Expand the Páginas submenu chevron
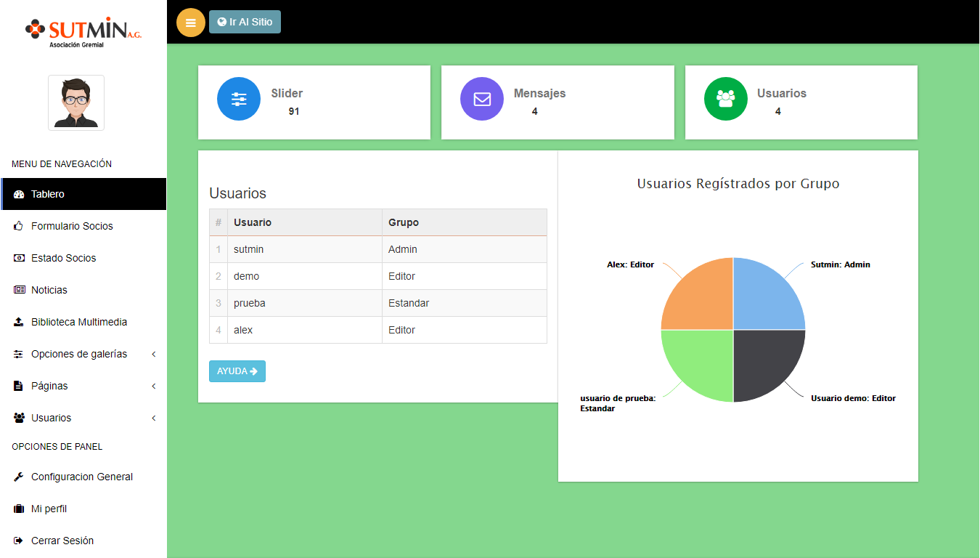Screen dimensions: 980x558 [154, 387]
